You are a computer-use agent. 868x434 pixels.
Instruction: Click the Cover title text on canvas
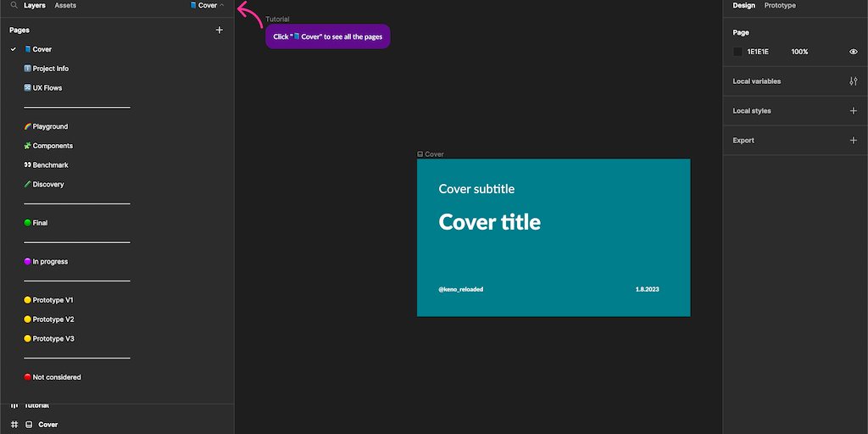coord(489,222)
